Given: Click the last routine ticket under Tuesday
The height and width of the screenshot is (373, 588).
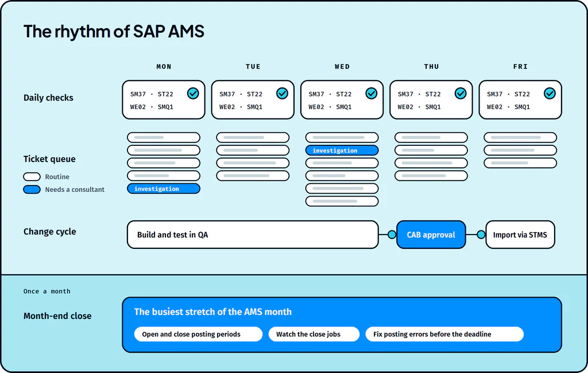Looking at the screenshot, I should coord(253,176).
